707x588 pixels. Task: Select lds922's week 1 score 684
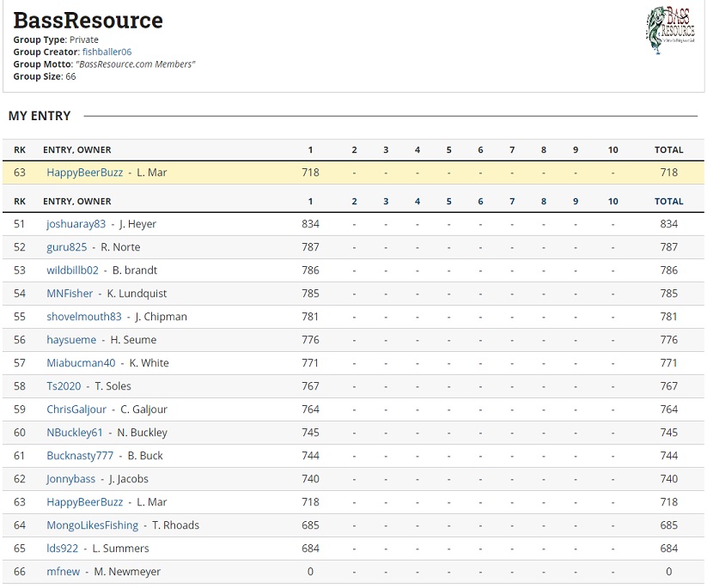310,549
